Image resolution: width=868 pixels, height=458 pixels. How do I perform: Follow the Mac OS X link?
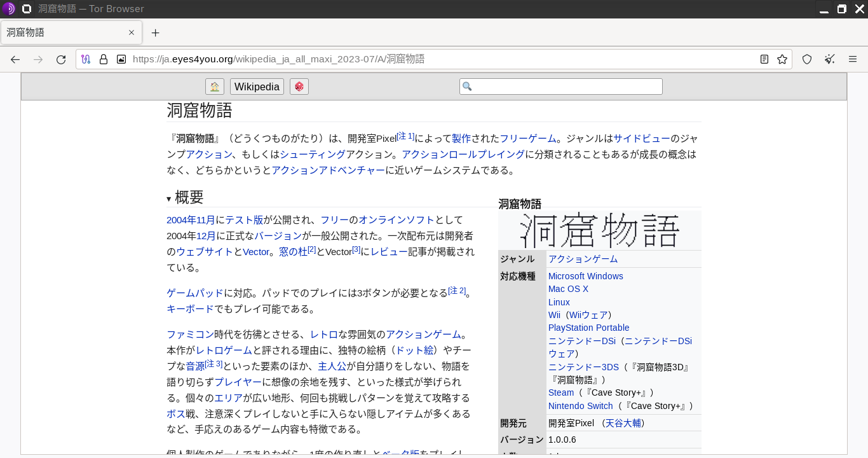[568, 289]
